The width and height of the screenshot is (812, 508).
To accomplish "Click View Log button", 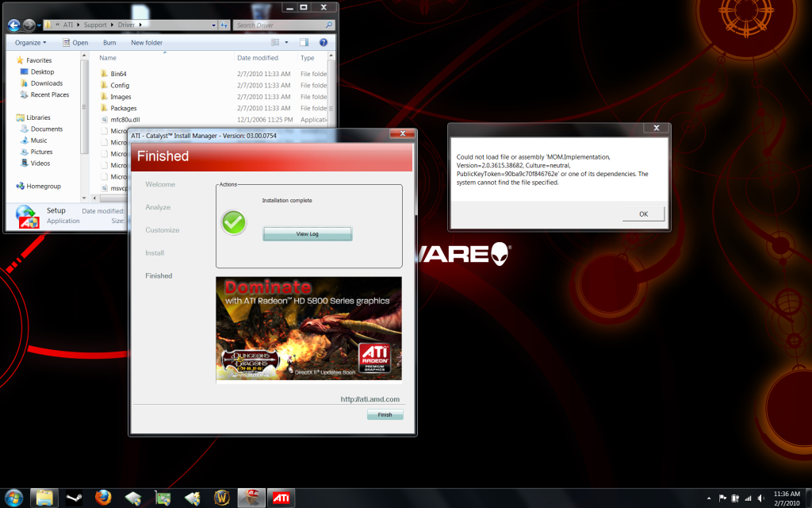I will coord(307,234).
